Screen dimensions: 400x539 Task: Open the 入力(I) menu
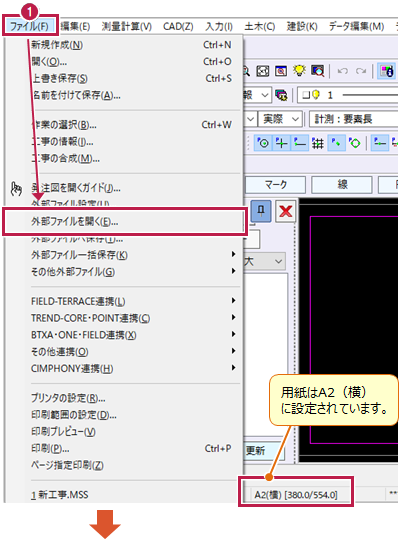coord(219,26)
